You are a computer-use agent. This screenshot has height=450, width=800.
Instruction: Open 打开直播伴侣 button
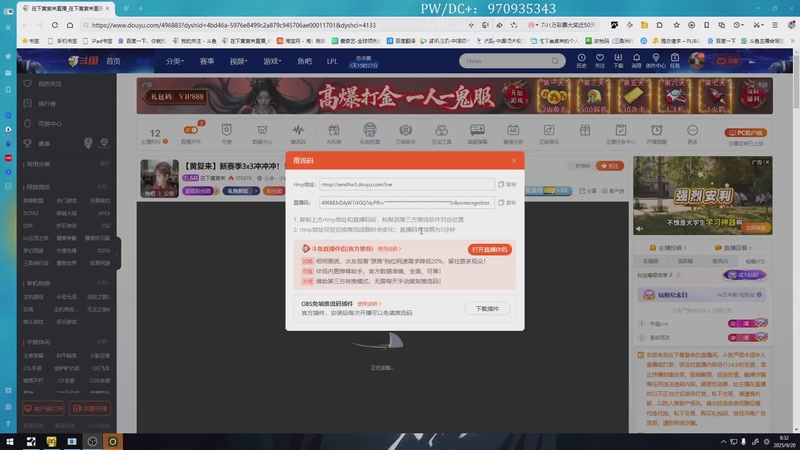(x=489, y=249)
